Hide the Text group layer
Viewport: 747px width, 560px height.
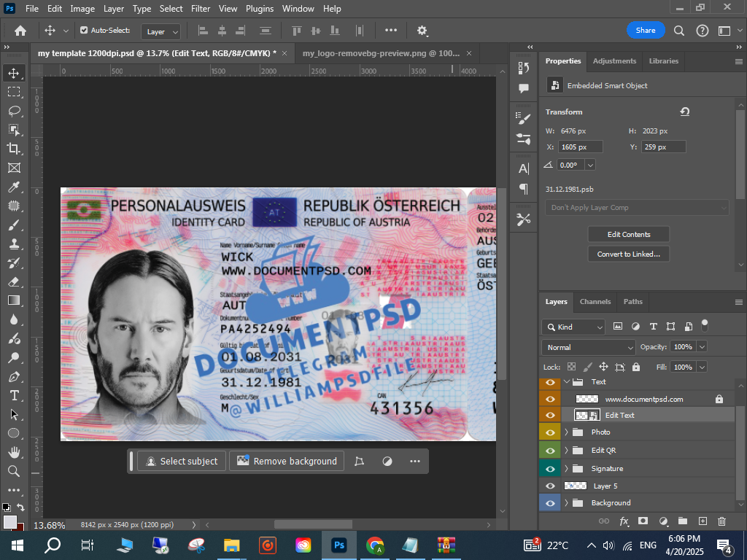point(550,382)
